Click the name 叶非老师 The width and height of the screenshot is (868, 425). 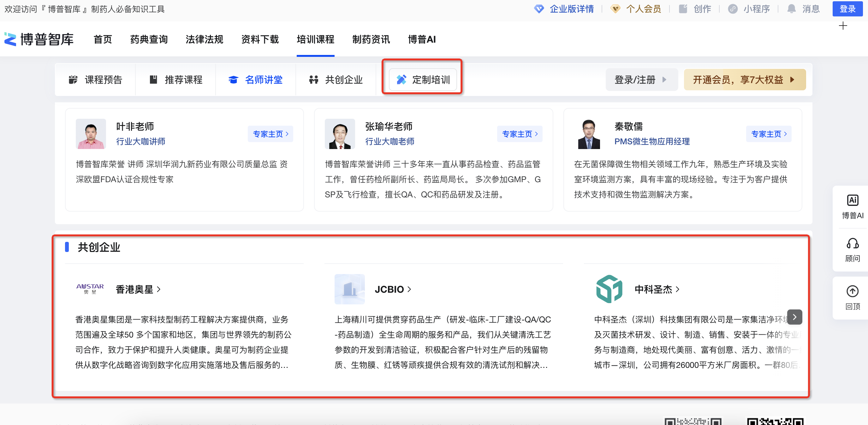tap(135, 126)
